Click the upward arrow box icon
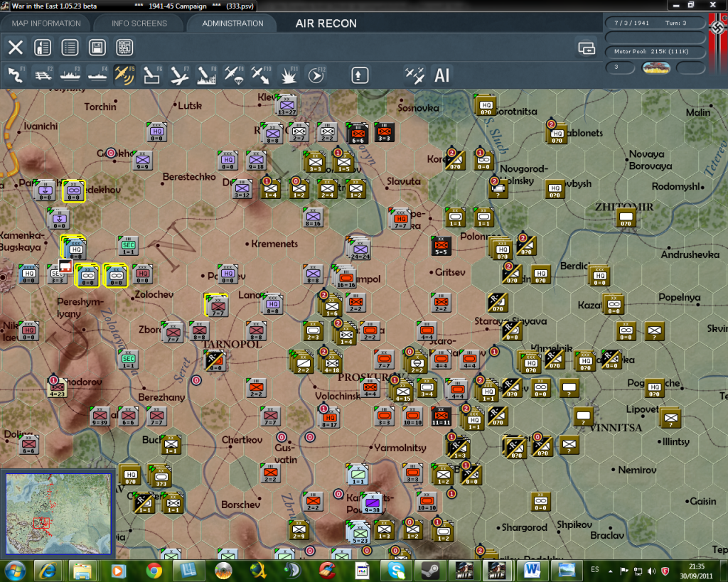The image size is (728, 582). tap(359, 75)
